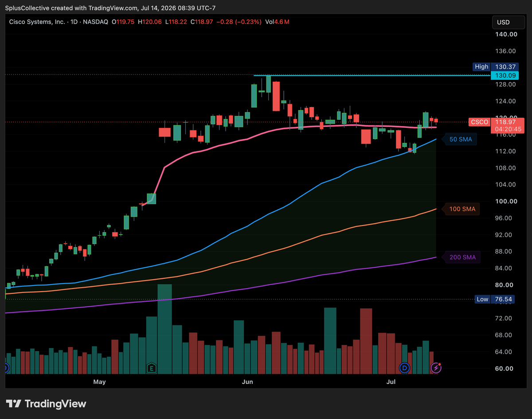Click 108.00 on the price scale
Screen dimensions: 532x419
[506, 168]
